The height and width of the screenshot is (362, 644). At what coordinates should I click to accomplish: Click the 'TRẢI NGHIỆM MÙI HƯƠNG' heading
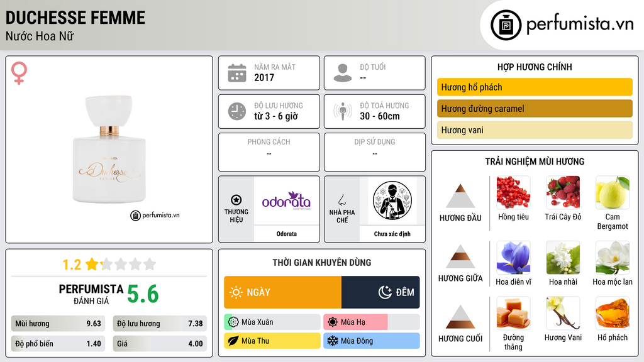535,162
